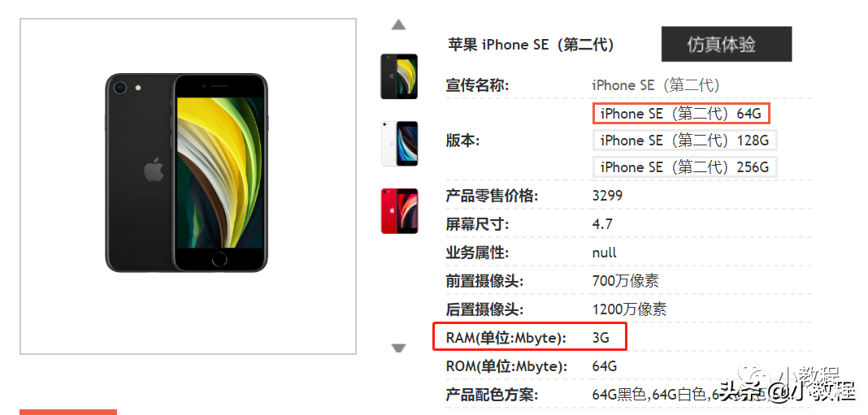Click the RAM value 3G
The image size is (868, 415).
(601, 337)
